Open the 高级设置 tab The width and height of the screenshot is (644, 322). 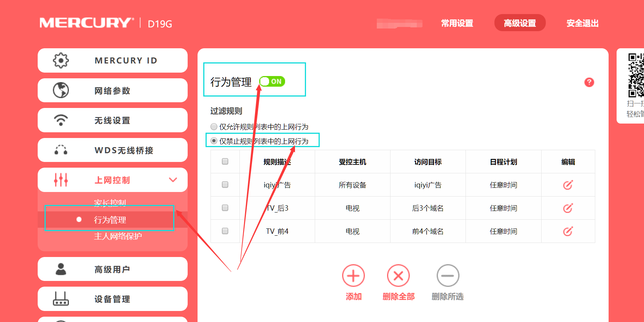click(x=520, y=23)
